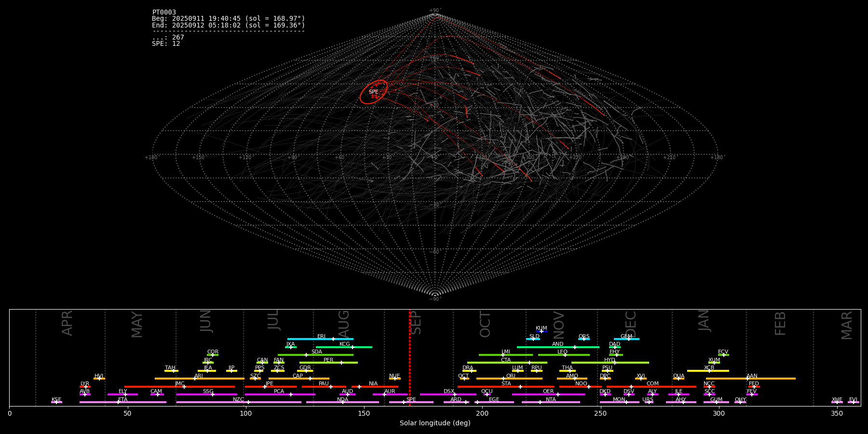The height and width of the screenshot is (434, 868).
Task: Select the 'Beg: 20250911 19:40:45' line
Action: (x=229, y=19)
